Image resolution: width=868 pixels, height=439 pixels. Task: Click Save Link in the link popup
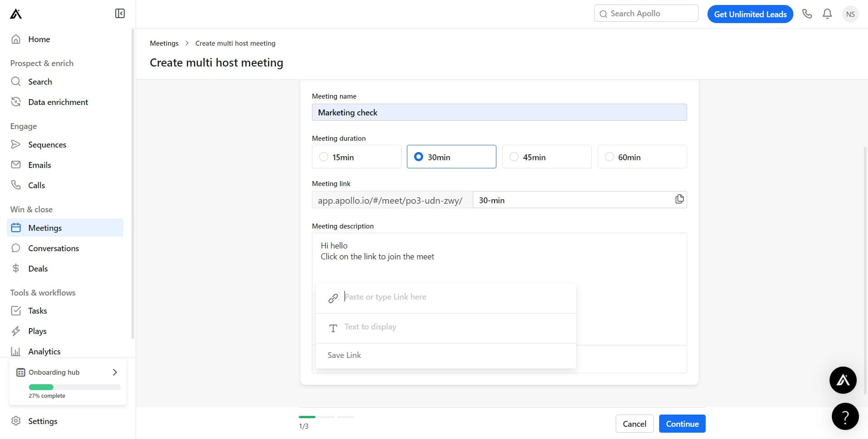point(344,355)
